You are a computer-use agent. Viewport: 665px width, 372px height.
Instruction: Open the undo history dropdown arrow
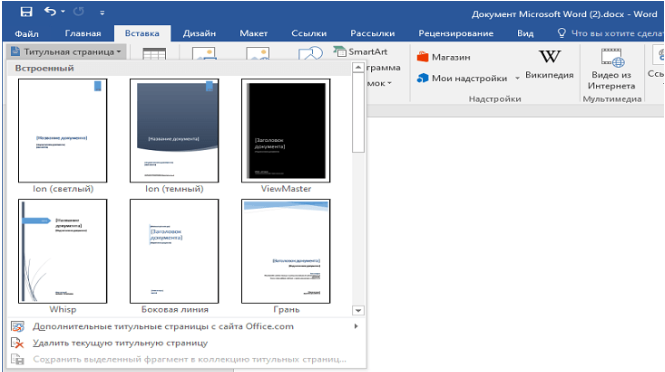[63, 11]
